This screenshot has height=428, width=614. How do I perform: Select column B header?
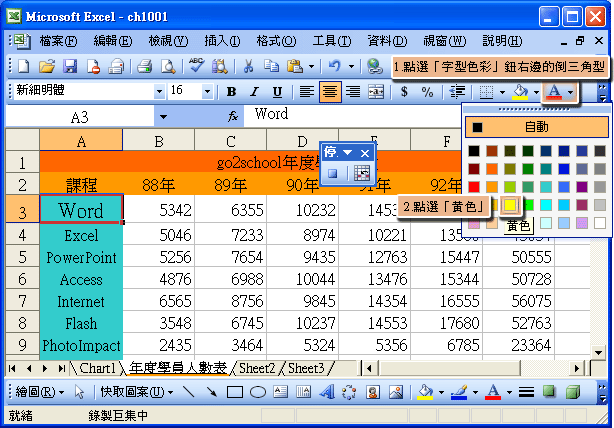(159, 140)
